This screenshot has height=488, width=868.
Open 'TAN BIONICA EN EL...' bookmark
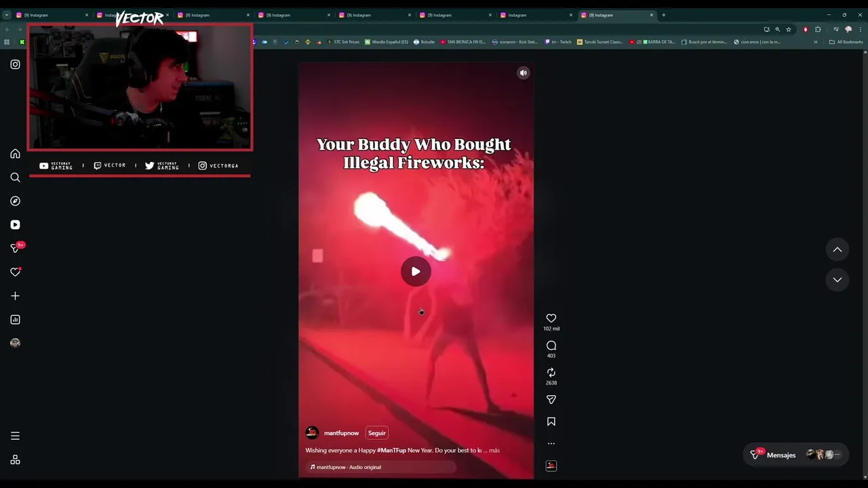click(463, 42)
